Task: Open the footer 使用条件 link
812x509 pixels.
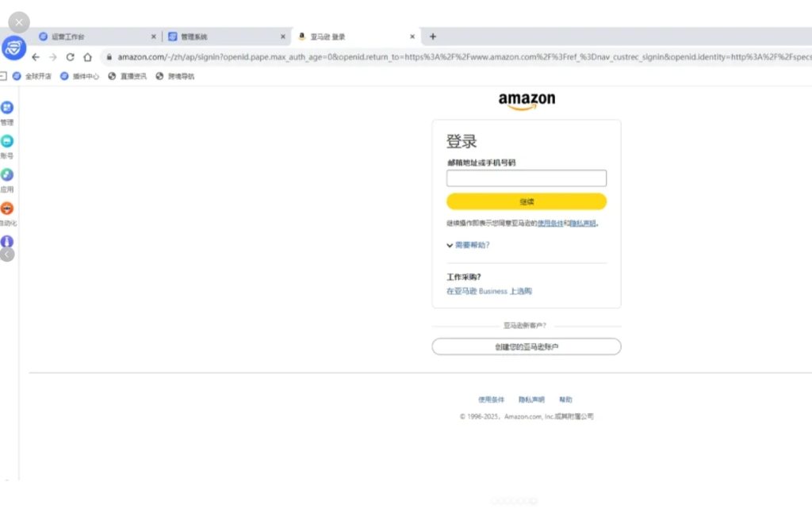Action: [491, 400]
